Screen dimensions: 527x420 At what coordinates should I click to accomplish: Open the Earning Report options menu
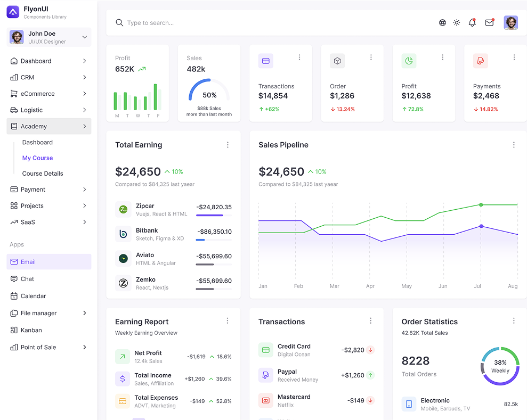coord(227,320)
